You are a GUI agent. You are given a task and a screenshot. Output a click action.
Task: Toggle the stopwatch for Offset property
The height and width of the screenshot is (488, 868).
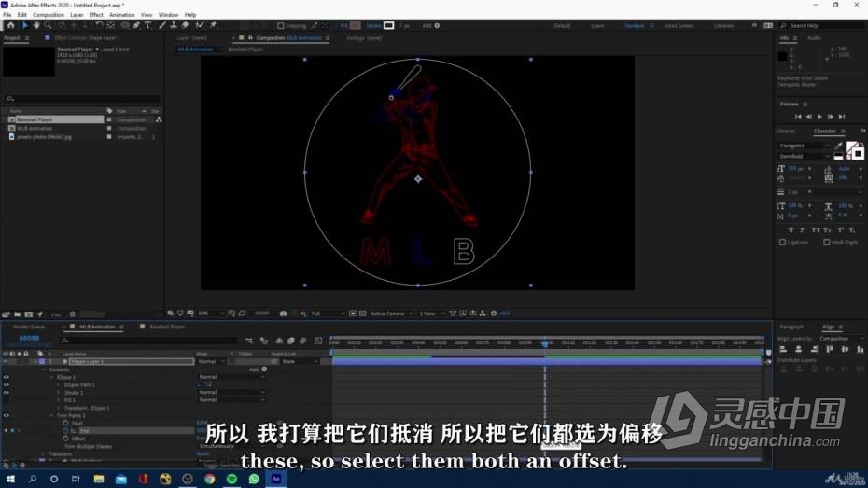[66, 439]
